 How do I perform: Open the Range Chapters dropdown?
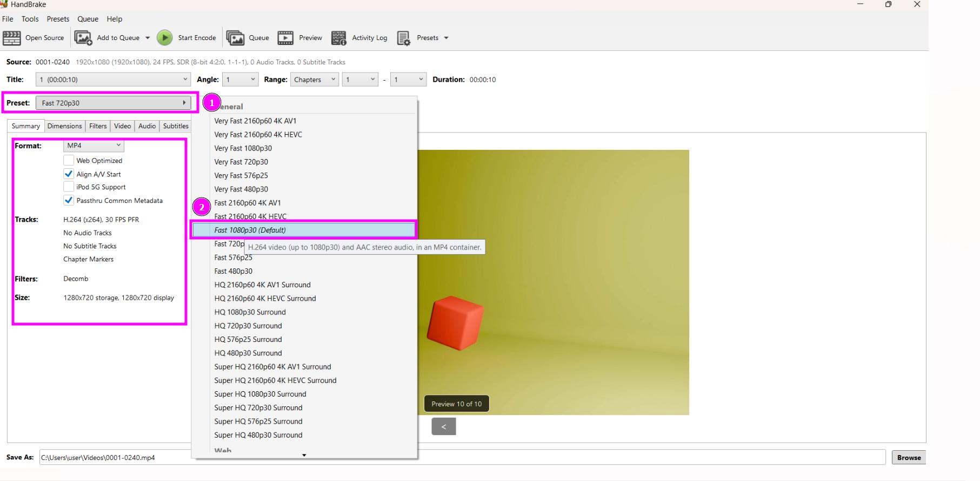(315, 80)
